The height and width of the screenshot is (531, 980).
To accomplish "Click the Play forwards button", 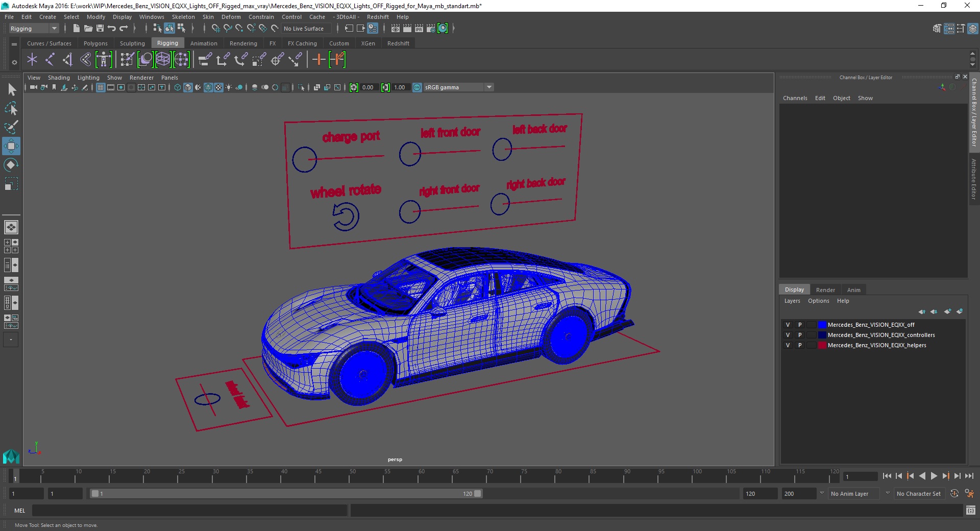I will click(934, 476).
